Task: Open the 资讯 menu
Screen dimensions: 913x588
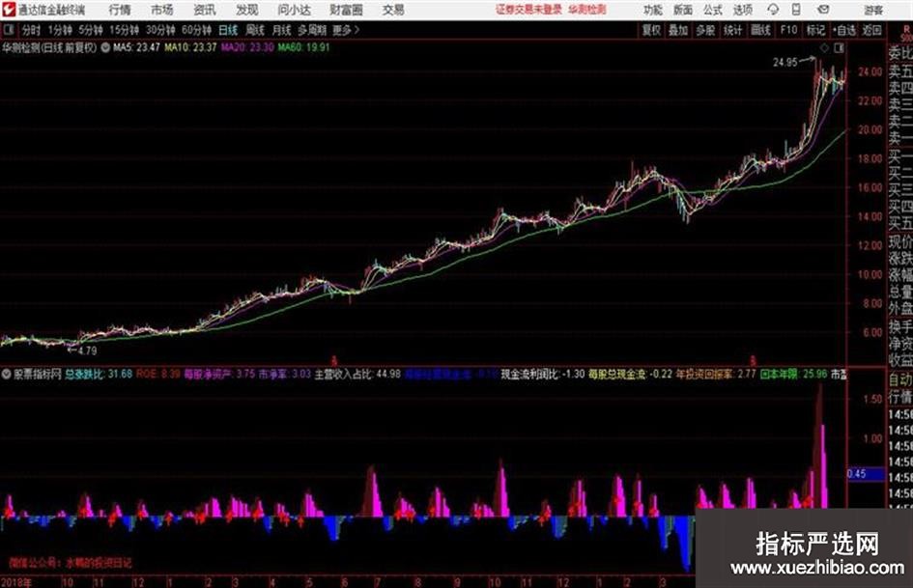Action: (x=205, y=10)
